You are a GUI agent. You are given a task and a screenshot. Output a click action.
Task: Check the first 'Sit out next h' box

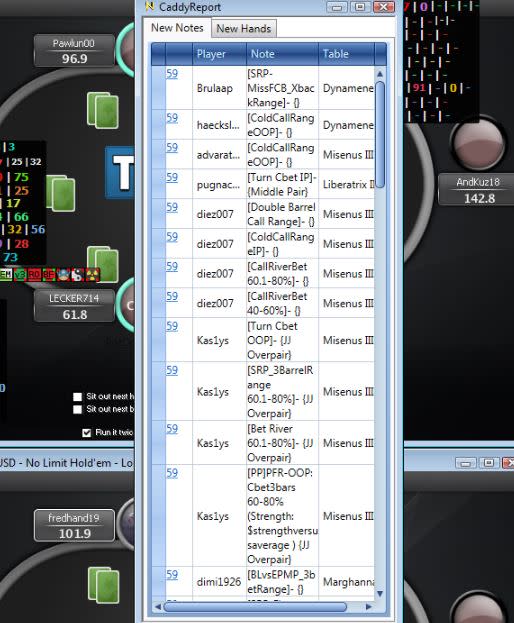point(77,397)
